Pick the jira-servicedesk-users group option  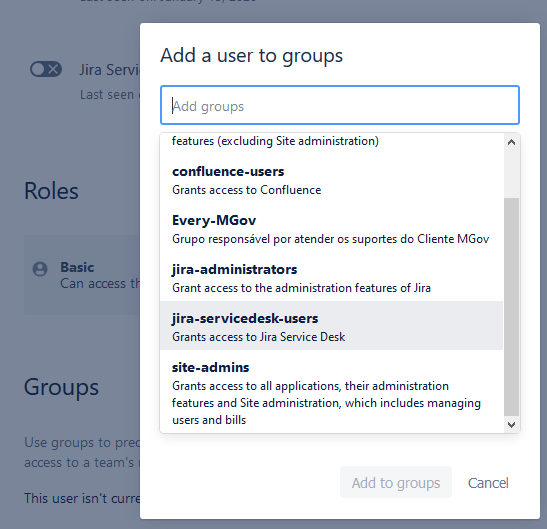click(331, 326)
